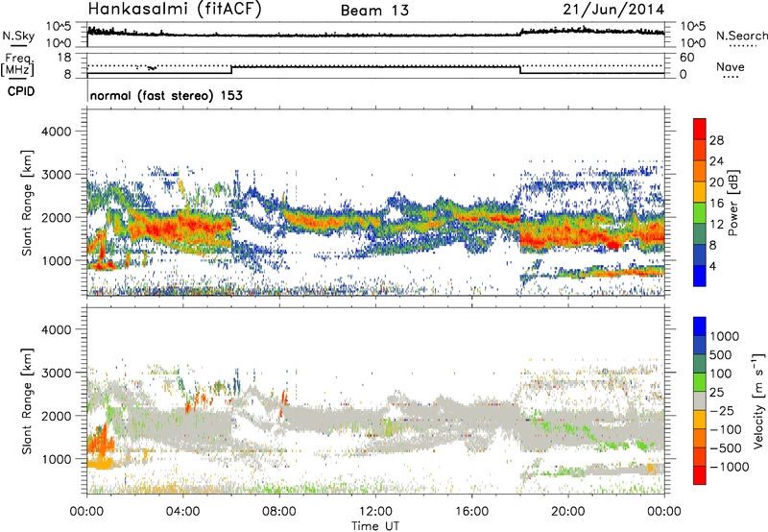Click the frequency step-down at 18:00 UT

(x=519, y=69)
